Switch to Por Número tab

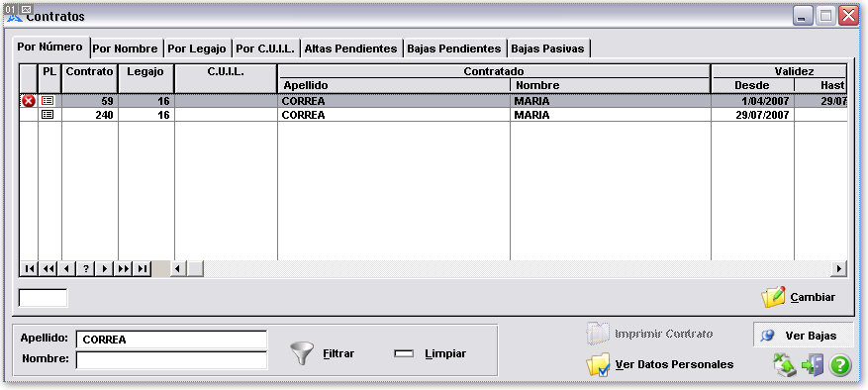coord(50,48)
